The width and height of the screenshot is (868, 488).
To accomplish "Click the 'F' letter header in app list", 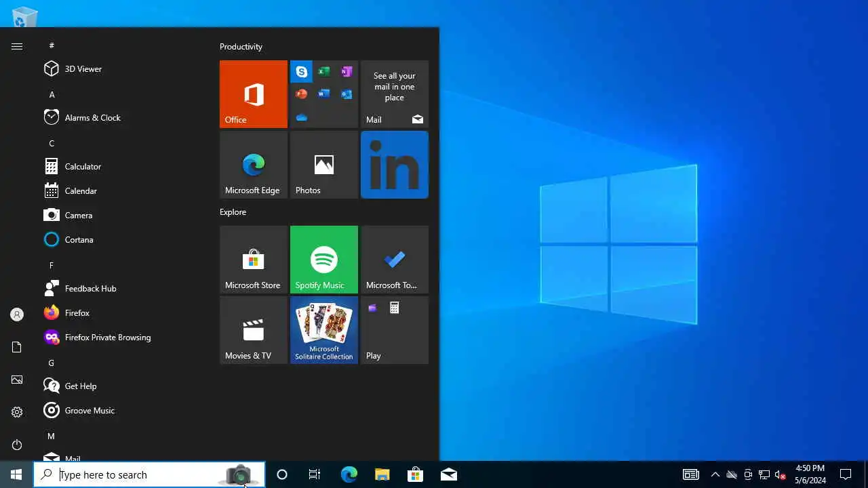I will pyautogui.click(x=52, y=265).
